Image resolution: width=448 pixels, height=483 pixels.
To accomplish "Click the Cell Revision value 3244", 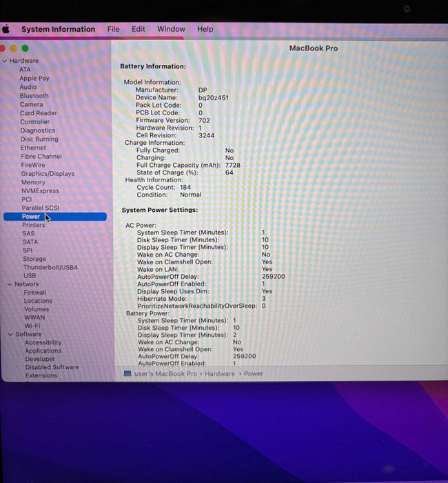I will tap(207, 135).
